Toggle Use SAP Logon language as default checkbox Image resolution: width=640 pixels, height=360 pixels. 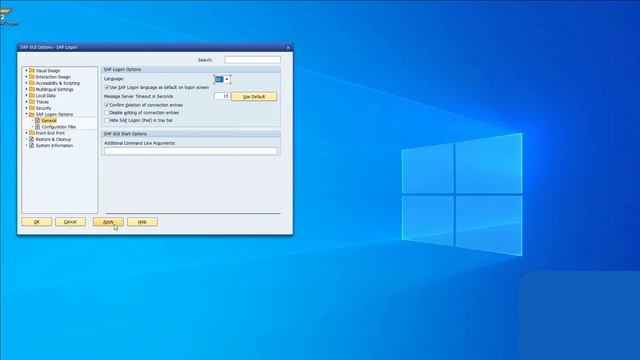tap(107, 87)
